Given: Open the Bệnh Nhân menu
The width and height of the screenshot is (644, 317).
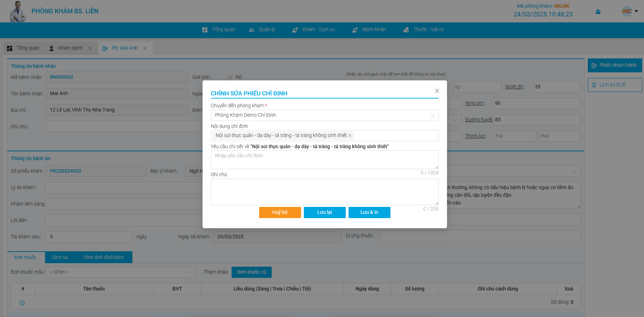Looking at the screenshot, I should click(369, 30).
